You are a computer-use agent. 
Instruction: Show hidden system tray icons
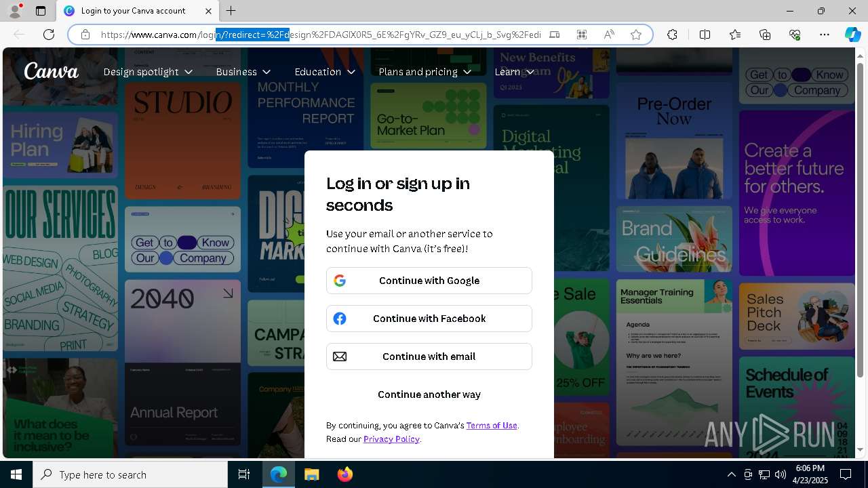(731, 474)
